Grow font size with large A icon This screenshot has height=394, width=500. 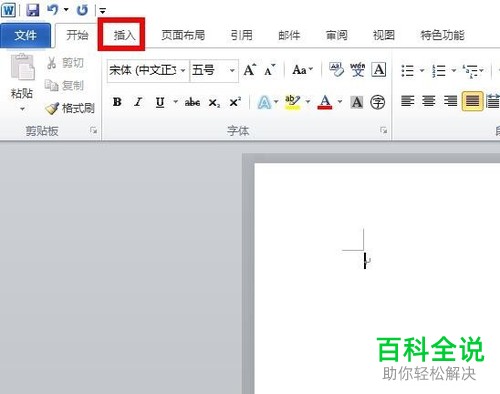pyautogui.click(x=250, y=70)
